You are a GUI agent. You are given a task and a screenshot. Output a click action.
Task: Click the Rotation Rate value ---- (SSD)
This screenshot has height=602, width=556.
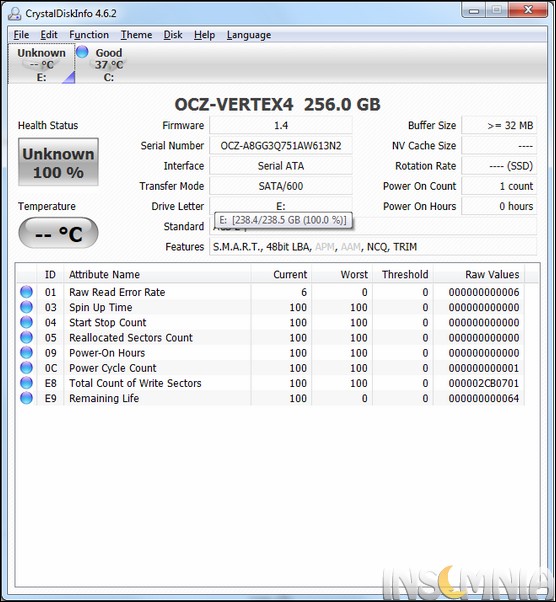[499, 166]
